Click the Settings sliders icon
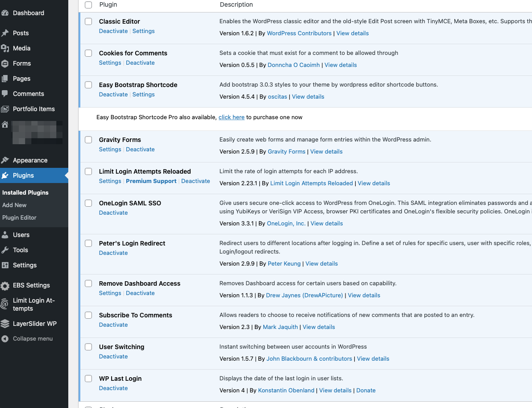The image size is (532, 408). click(x=5, y=266)
